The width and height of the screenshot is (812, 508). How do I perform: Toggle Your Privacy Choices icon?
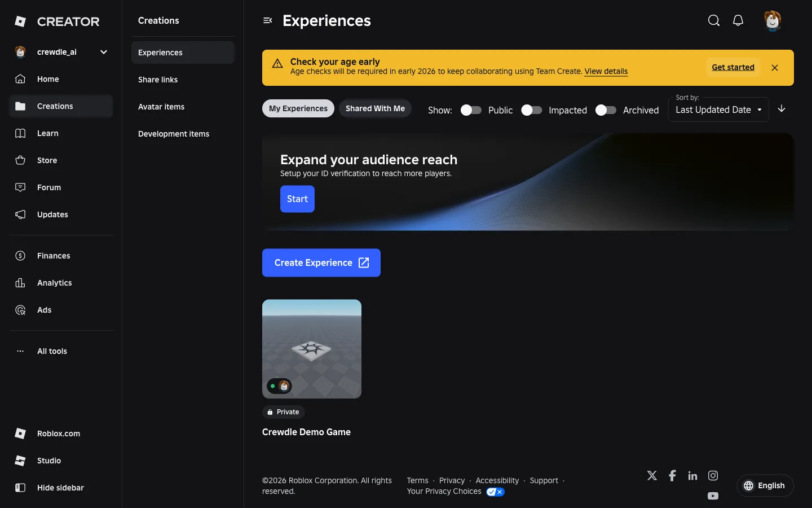click(495, 492)
